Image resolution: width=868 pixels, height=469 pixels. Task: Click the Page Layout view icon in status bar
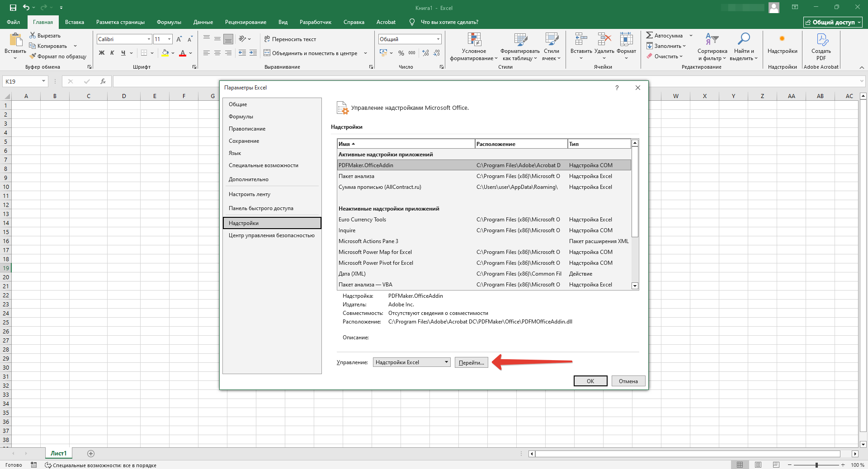point(758,464)
